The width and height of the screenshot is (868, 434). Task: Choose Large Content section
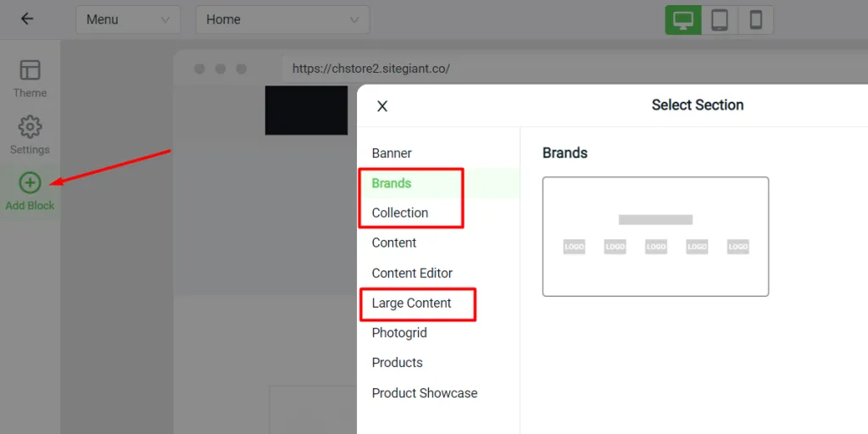pos(411,303)
